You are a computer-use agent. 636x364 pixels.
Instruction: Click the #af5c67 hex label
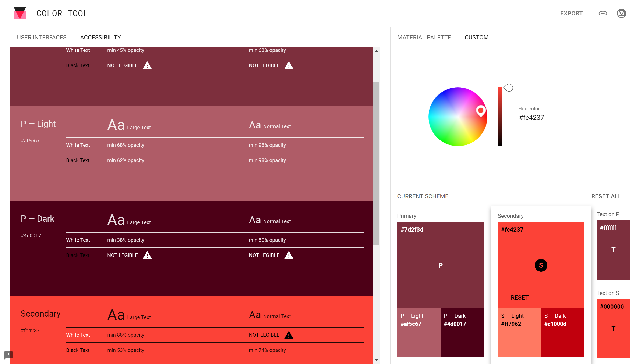pos(30,140)
